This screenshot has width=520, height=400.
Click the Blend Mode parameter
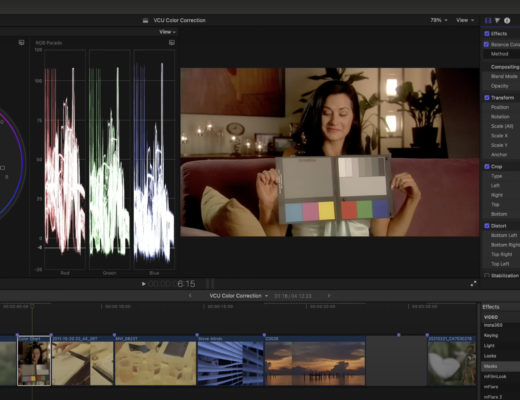pos(504,76)
